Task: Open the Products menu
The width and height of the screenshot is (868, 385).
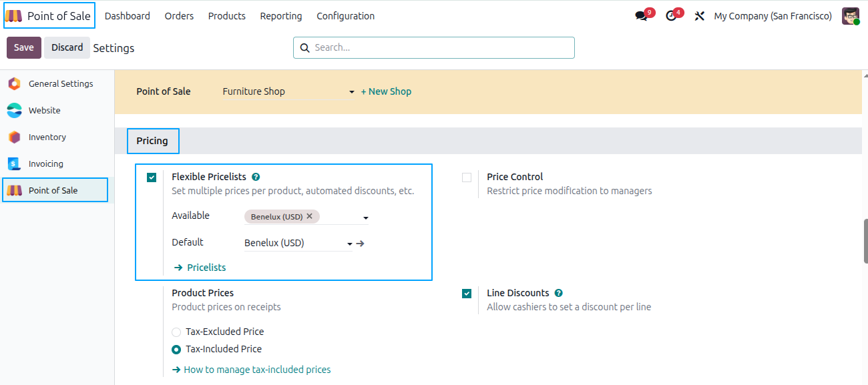Action: tap(227, 16)
